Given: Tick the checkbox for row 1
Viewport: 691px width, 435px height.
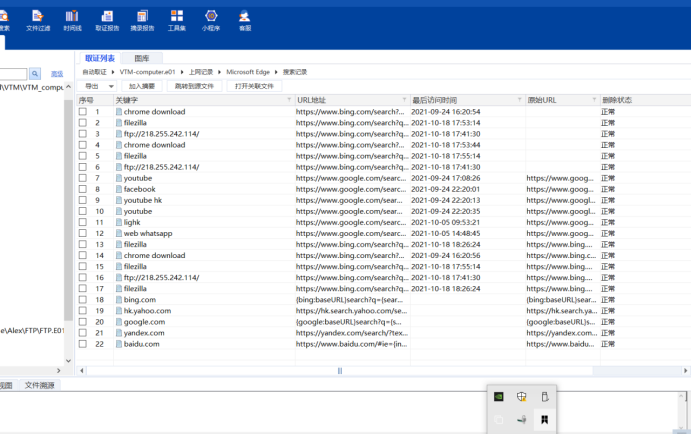Looking at the screenshot, I should [82, 112].
